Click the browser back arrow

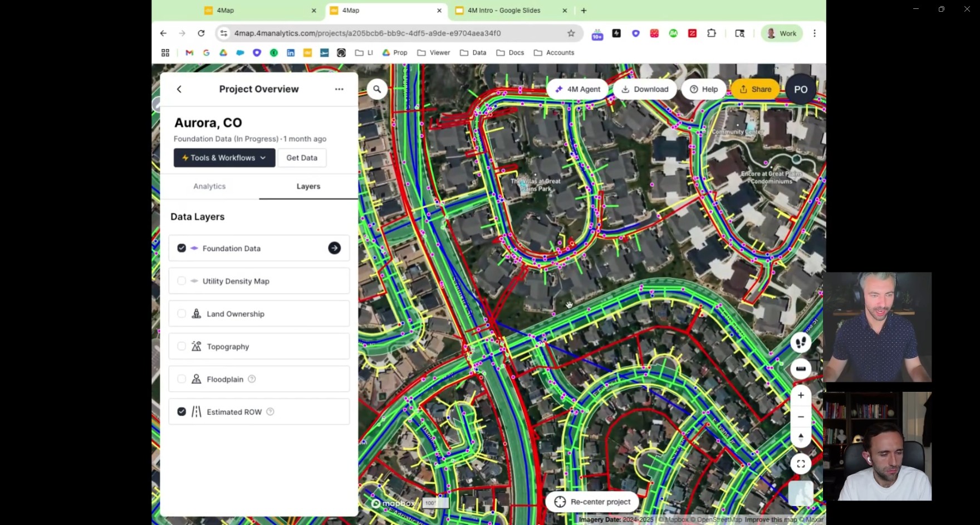tap(163, 33)
